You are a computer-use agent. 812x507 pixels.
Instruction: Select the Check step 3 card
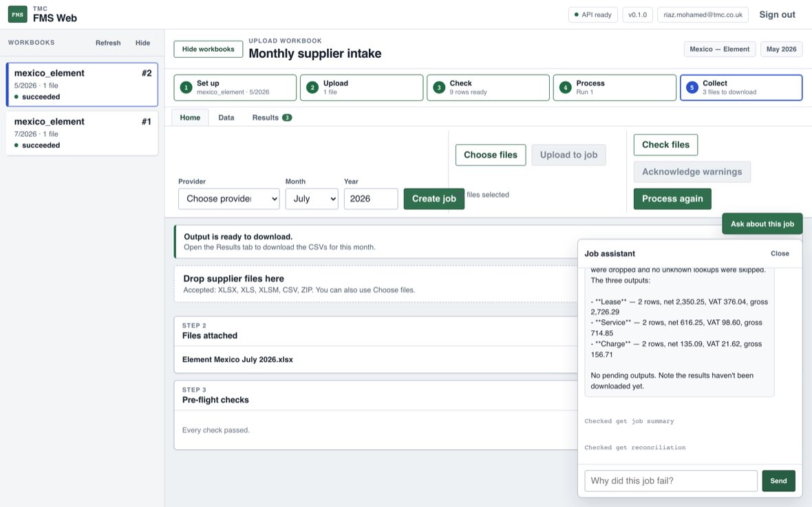[488, 87]
